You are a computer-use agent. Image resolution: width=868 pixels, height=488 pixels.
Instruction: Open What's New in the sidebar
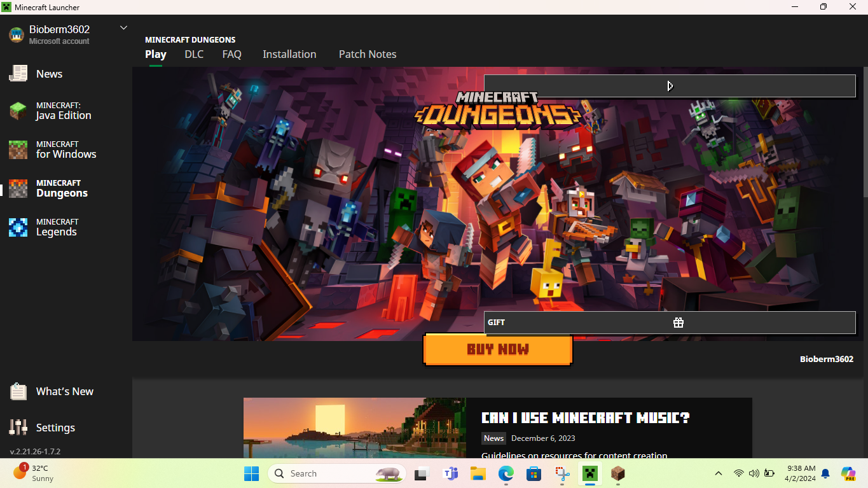click(52, 391)
